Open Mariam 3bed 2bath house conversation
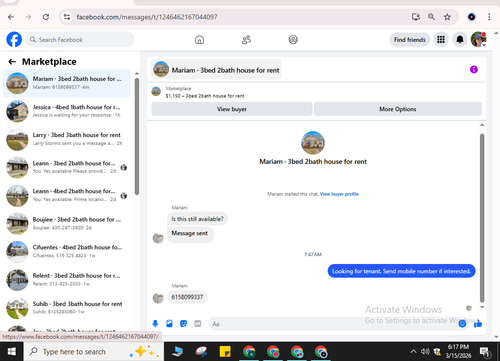 tap(67, 83)
